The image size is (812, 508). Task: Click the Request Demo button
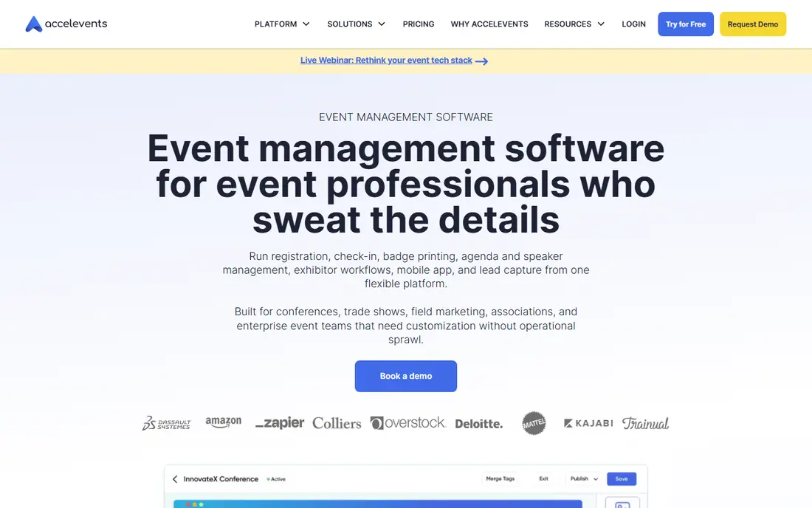(x=752, y=24)
